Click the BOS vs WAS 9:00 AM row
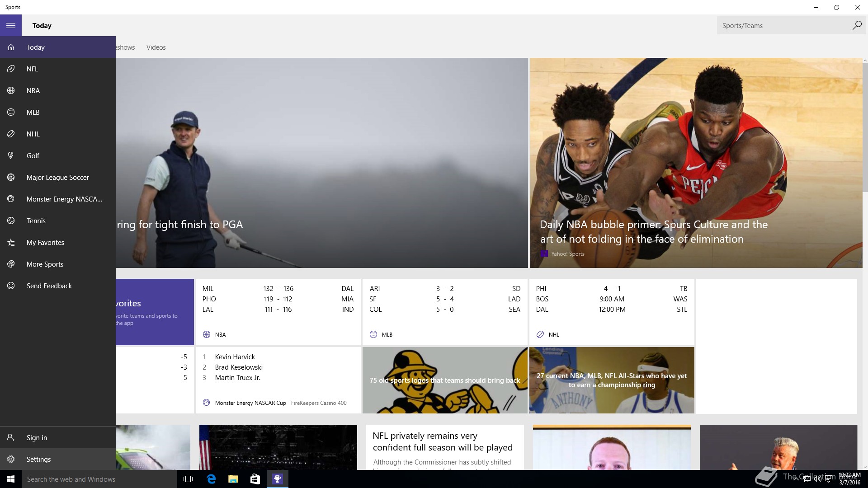 (x=612, y=299)
